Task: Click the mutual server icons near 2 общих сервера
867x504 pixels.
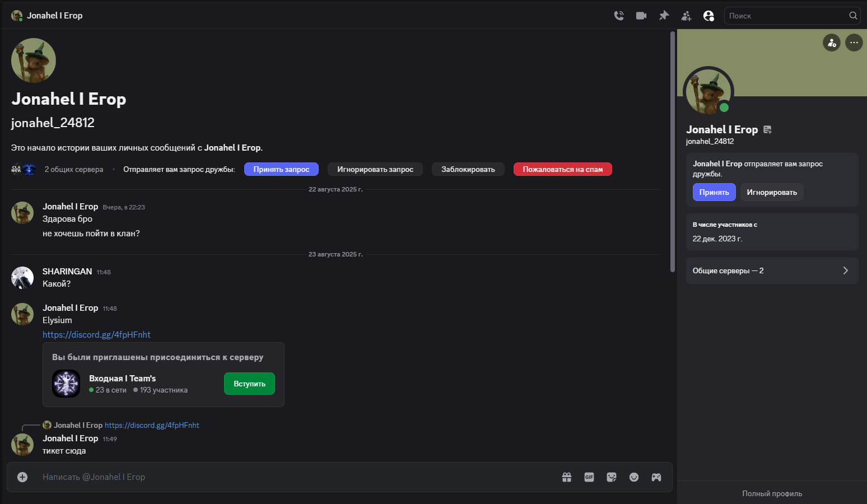Action: coord(24,169)
